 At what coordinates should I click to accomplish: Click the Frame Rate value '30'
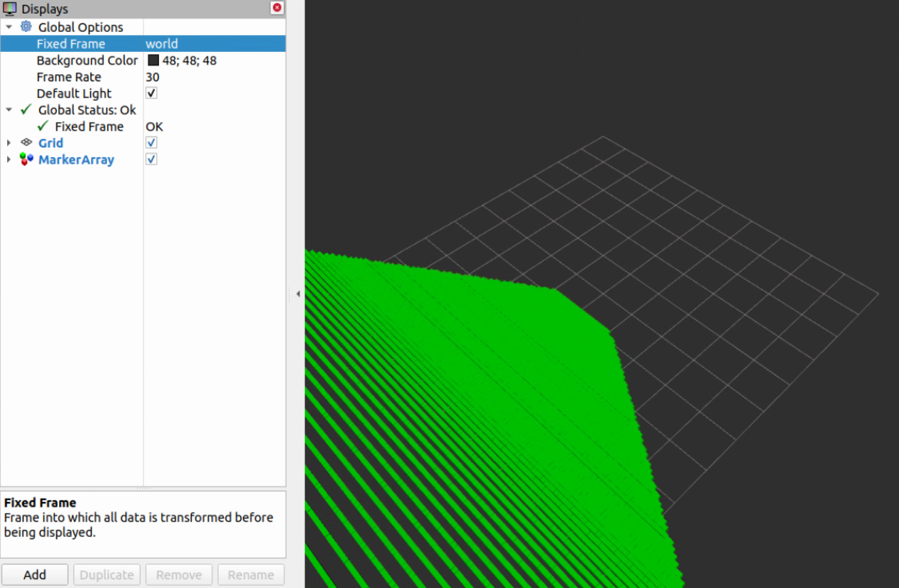(152, 77)
